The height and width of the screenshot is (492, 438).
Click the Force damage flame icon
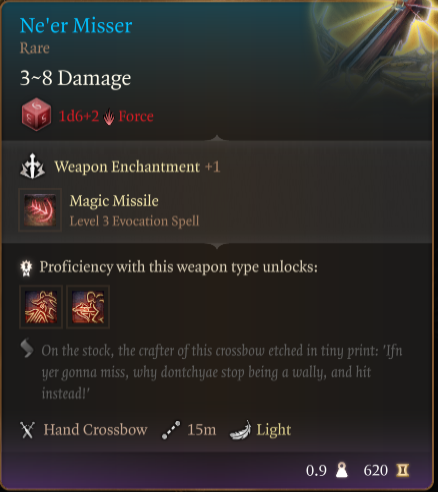[109, 117]
